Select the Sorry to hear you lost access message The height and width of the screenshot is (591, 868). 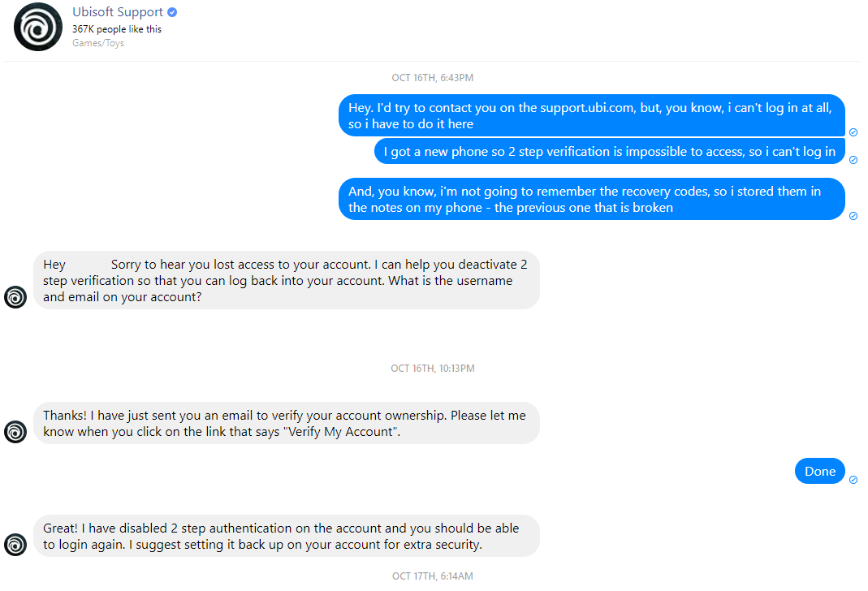click(x=286, y=281)
